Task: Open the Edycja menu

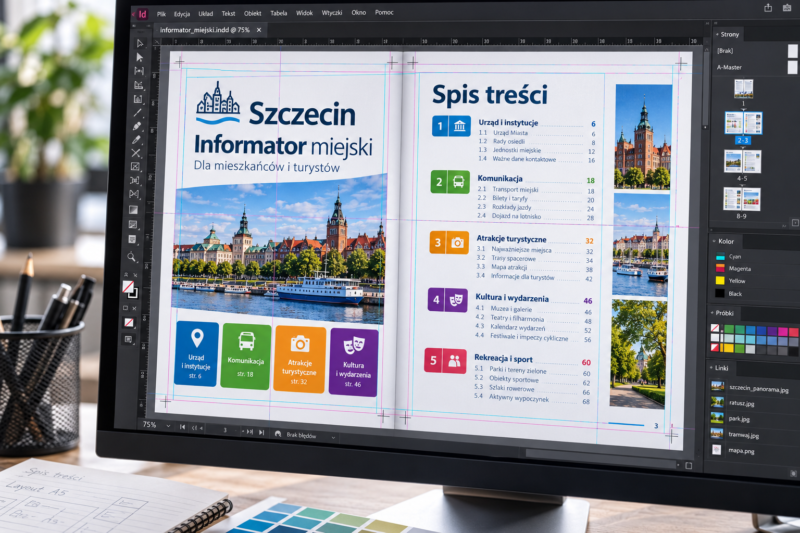Action: (x=182, y=14)
